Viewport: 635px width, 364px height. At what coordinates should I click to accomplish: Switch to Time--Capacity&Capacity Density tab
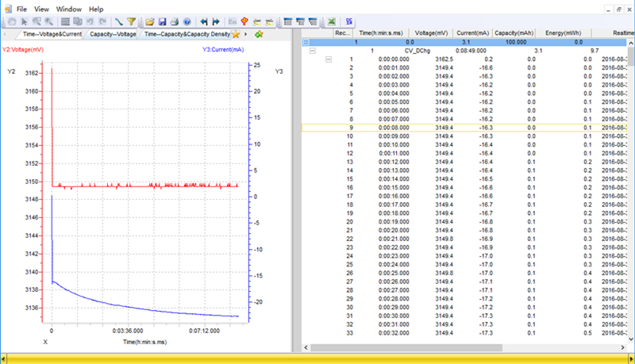click(x=187, y=34)
